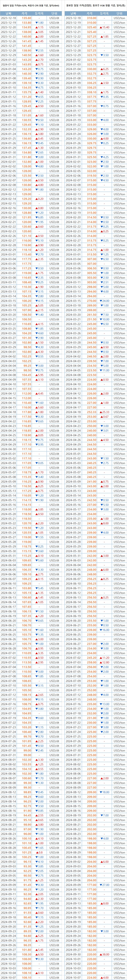Viewport: 127px width, 980px height.
Task: Click the 2023-12-18 date in the coking coal table
Action: point(74,18)
